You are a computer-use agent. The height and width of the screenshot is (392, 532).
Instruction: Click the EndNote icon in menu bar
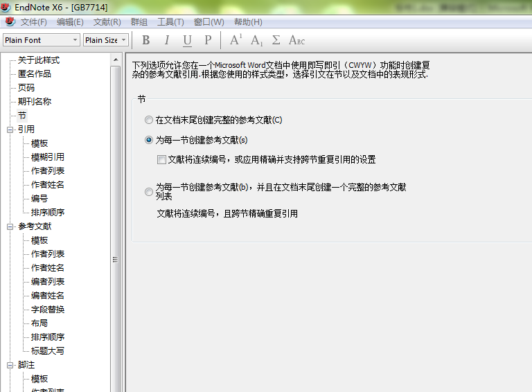click(x=10, y=21)
